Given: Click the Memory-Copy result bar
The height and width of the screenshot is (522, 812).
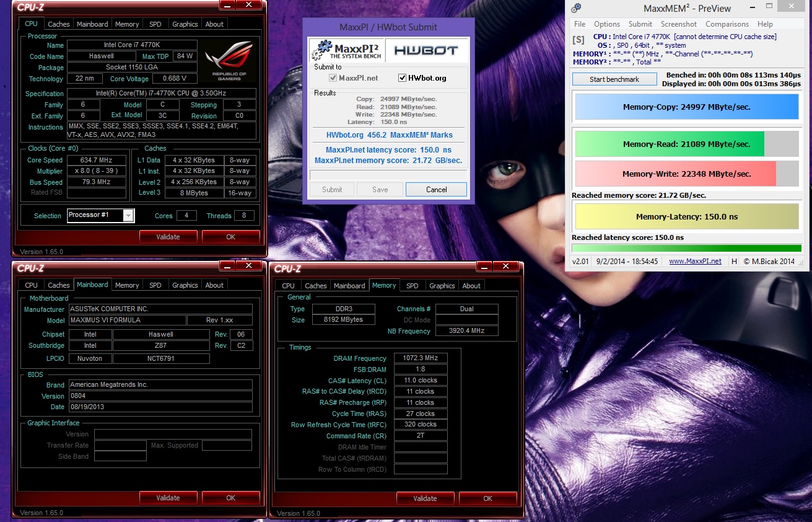Looking at the screenshot, I should click(x=687, y=107).
